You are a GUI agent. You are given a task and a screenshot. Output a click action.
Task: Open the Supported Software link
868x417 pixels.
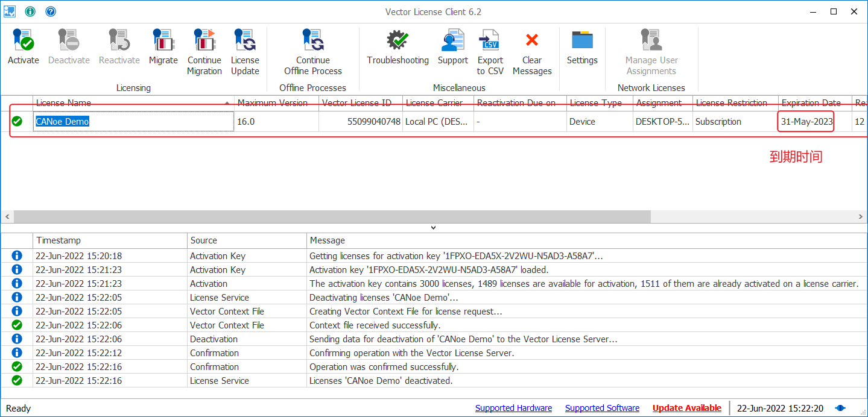(x=602, y=408)
